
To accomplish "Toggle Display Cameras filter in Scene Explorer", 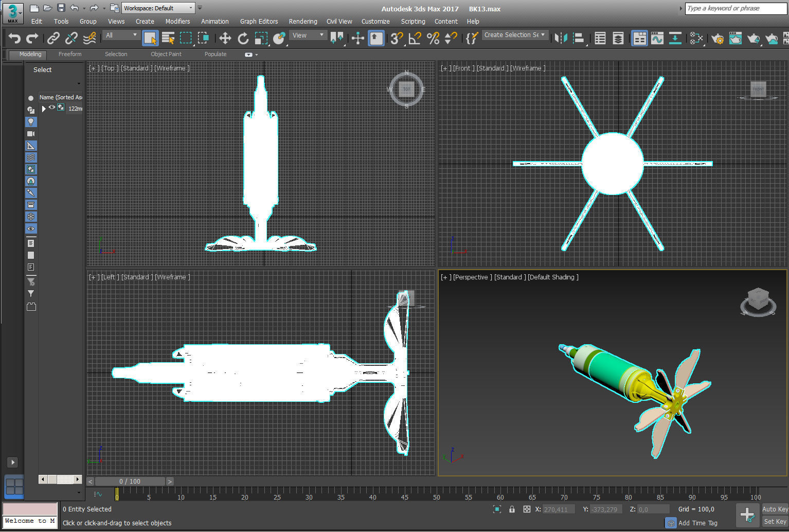I will point(31,134).
